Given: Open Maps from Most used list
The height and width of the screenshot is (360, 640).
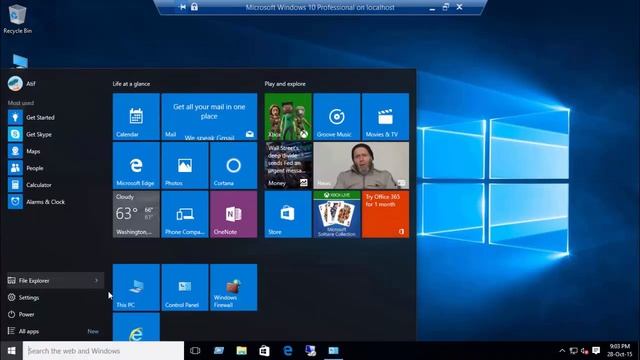Looking at the screenshot, I should (24, 151).
